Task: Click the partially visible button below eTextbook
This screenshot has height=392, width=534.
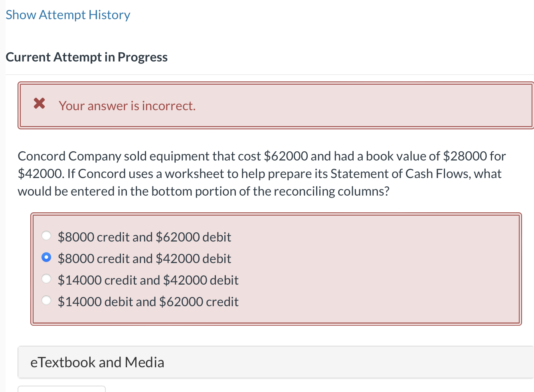Action: coord(62,390)
